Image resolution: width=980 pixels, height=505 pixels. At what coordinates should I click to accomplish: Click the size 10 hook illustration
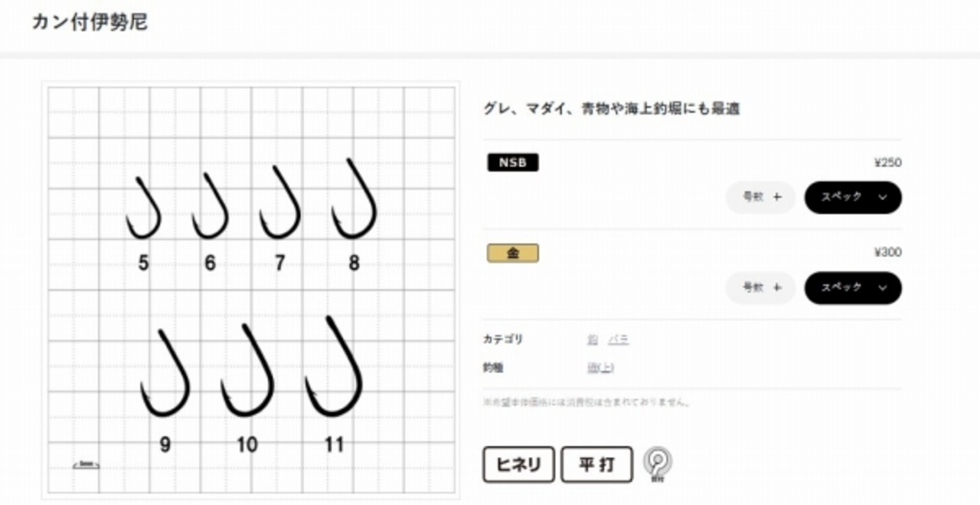click(247, 370)
